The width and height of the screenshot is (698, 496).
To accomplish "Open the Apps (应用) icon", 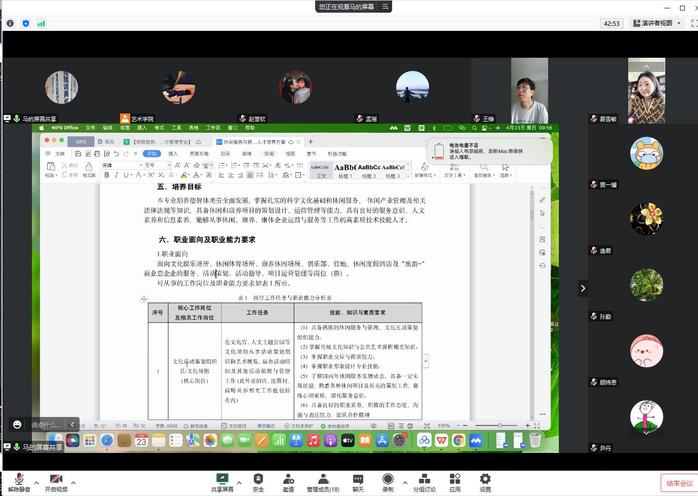I will (455, 480).
